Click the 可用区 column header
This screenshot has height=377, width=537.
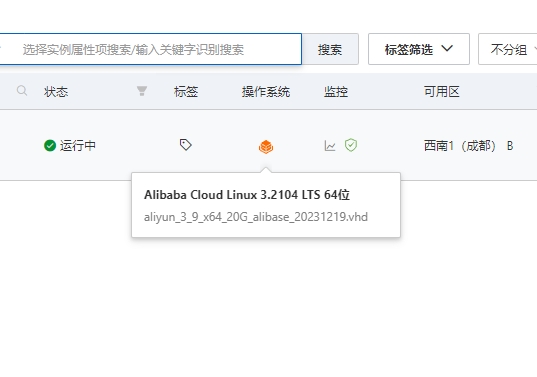click(441, 91)
